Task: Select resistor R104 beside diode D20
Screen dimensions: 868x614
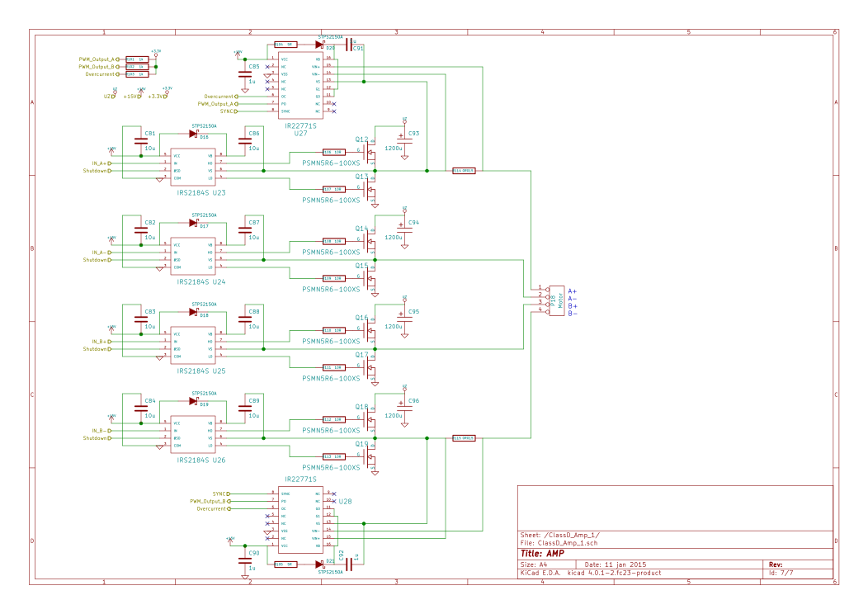Action: 285,45
